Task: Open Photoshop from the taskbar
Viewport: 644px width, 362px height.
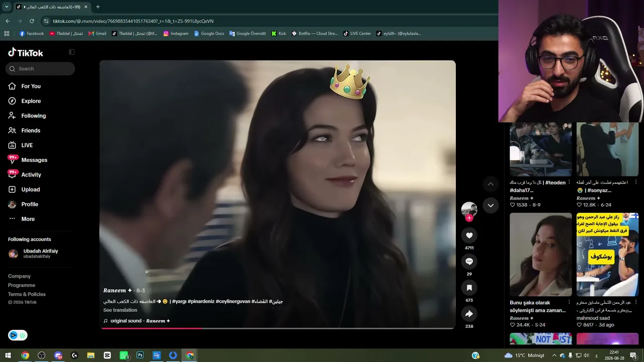Action: click(x=140, y=355)
